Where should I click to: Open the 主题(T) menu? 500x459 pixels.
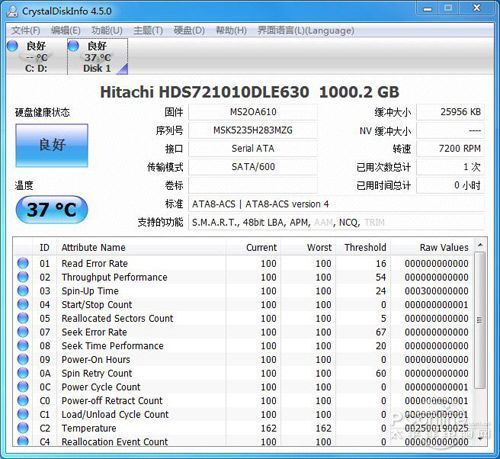[148, 31]
